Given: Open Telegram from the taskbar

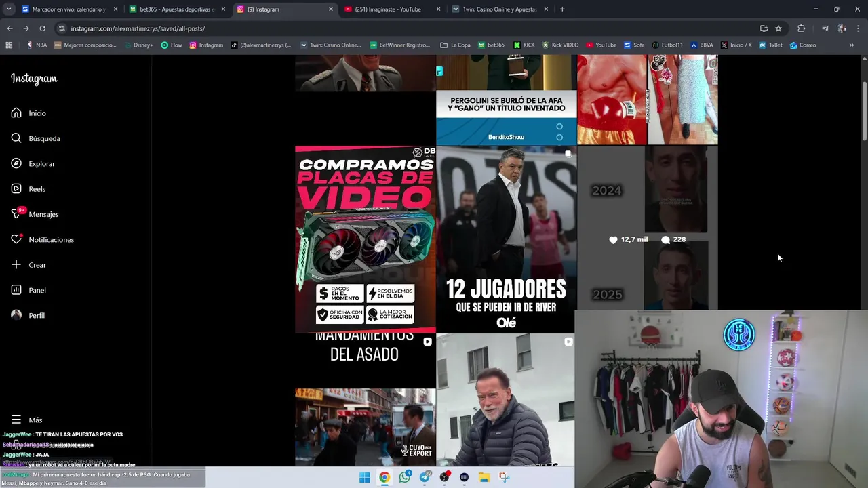Looking at the screenshot, I should [x=425, y=477].
